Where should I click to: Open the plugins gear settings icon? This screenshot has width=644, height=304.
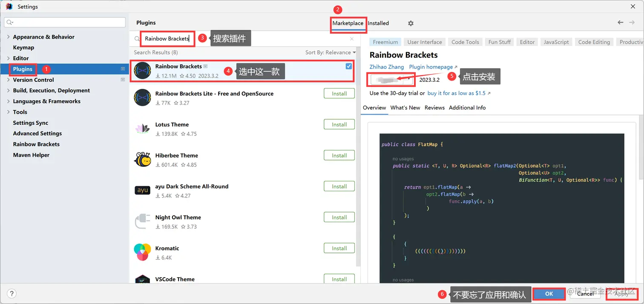click(411, 23)
